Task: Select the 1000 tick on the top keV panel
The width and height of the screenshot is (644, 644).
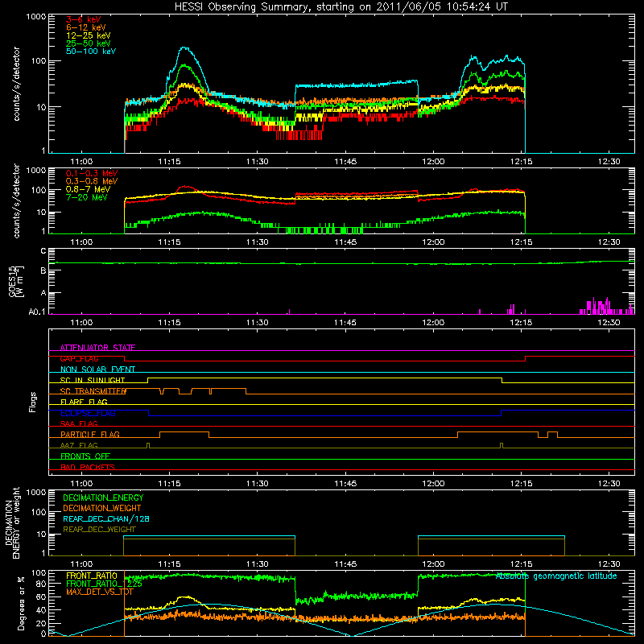Action: click(36, 17)
